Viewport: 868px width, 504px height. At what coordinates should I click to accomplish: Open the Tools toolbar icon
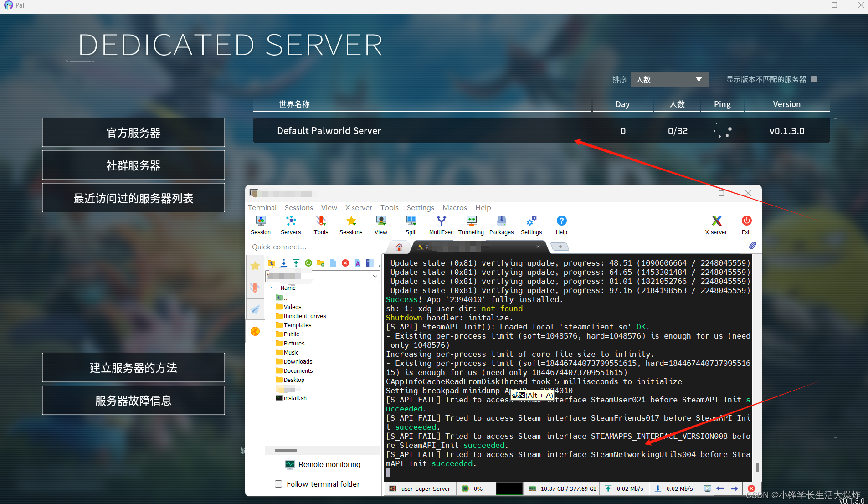coord(321,225)
